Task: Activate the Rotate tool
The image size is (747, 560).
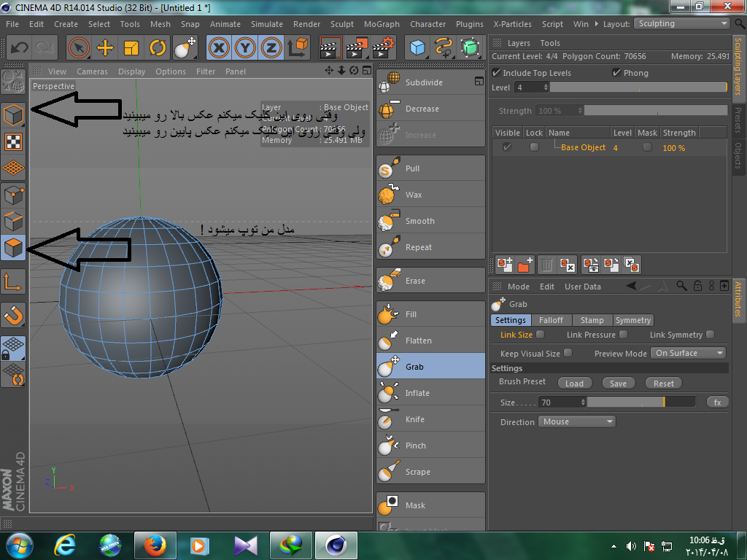Action: [x=158, y=47]
